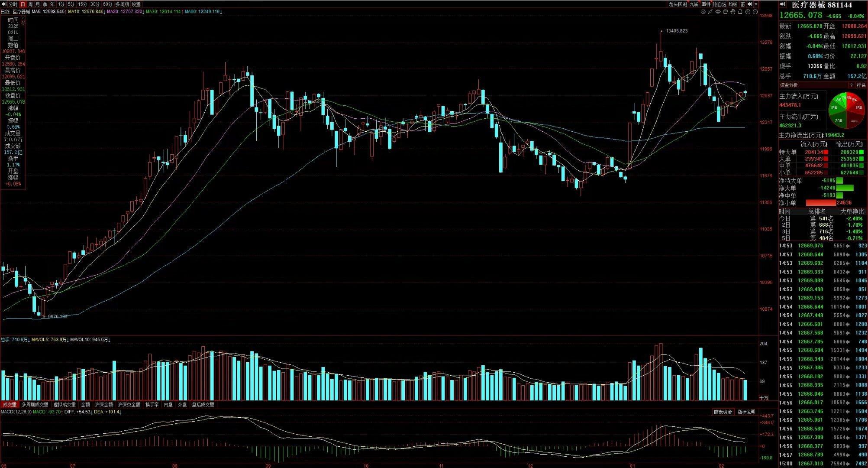Click the toolbox briefcase icon
The image size is (868, 468).
point(725,12)
